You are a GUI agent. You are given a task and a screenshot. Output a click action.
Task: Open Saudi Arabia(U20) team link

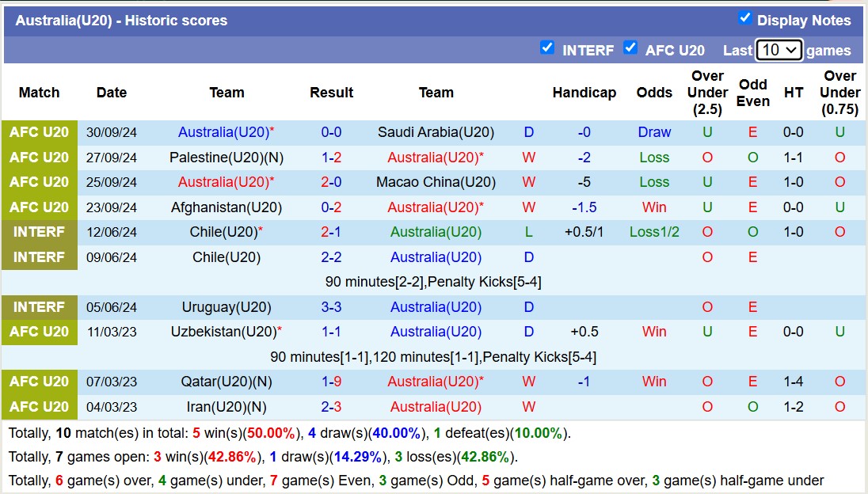click(436, 132)
